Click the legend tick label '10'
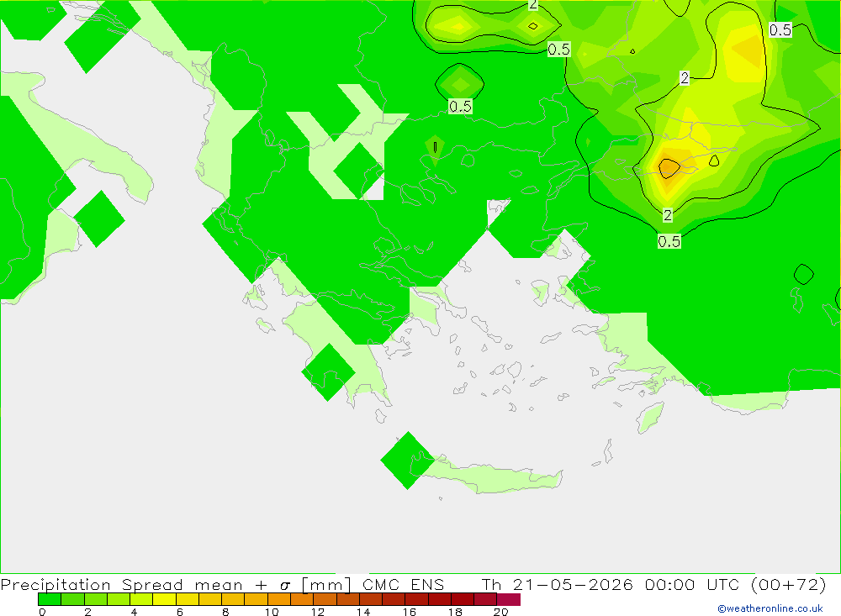Screen dimensions: 841x616 (x=272, y=612)
